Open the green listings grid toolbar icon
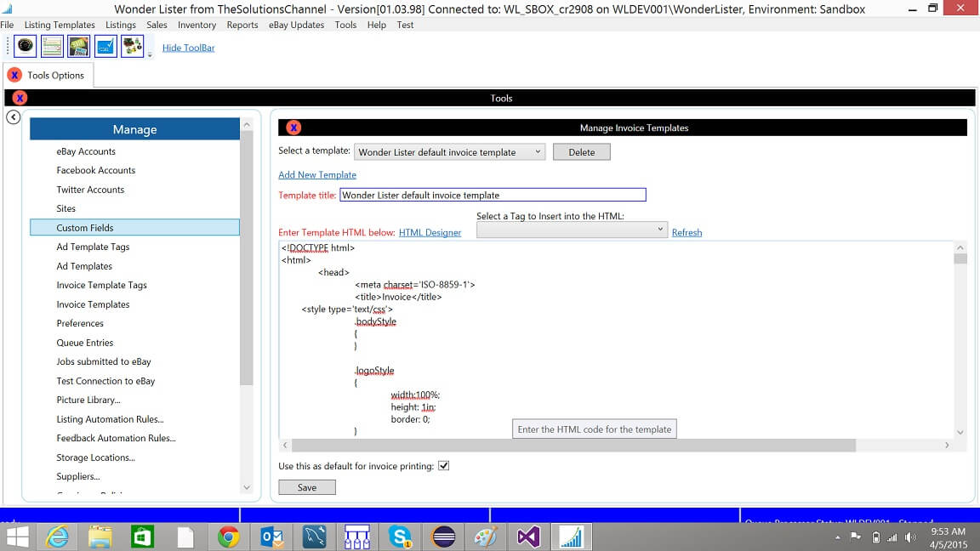Image resolution: width=980 pixels, height=551 pixels. pos(52,45)
